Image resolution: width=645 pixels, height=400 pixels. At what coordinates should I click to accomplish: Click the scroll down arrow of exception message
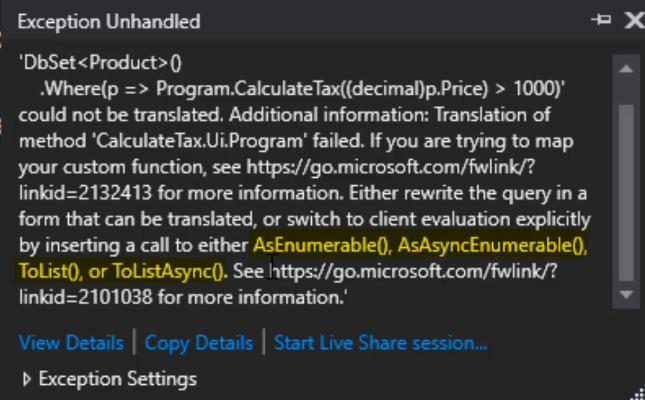(x=626, y=294)
